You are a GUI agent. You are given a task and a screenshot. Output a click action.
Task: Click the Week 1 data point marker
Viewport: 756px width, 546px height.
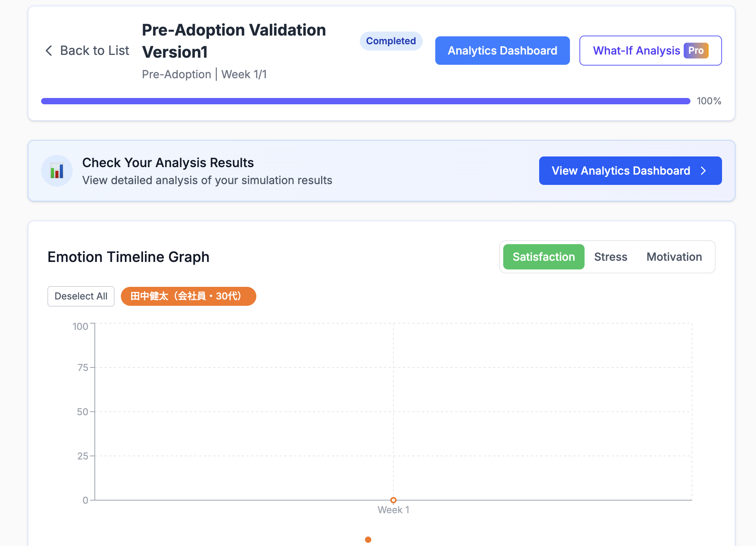(x=393, y=500)
